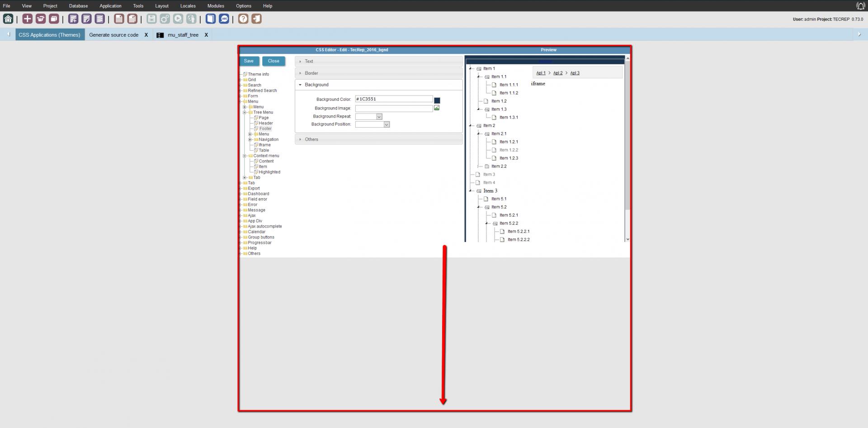
Task: Click the Background Color input field
Action: [x=394, y=99]
